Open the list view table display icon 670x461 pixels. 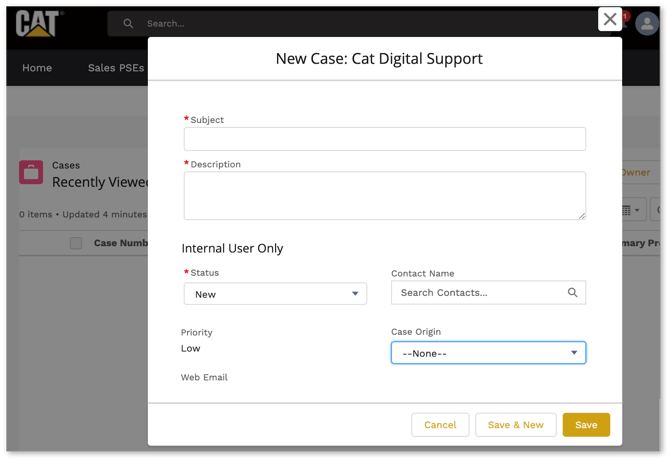tap(630, 210)
